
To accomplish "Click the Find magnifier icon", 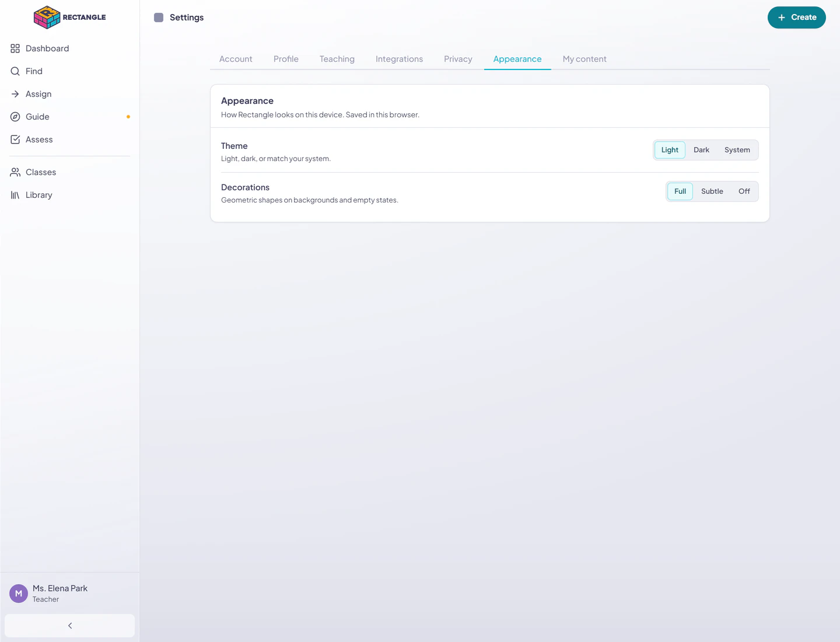I will 15,71.
